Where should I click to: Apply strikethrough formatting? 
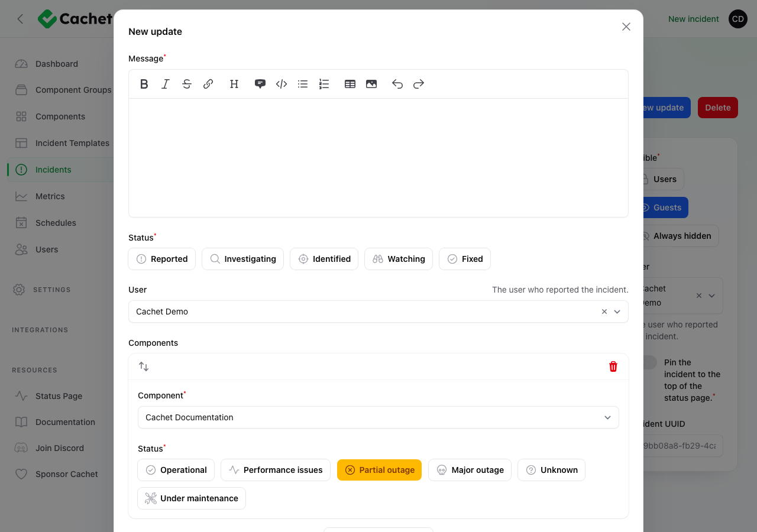pos(187,84)
